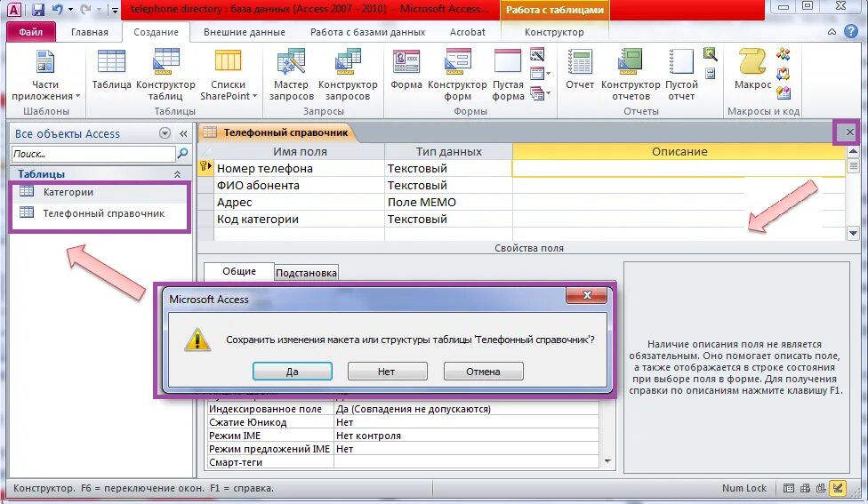Select Телефонный справочник table in navigation pane

[x=103, y=213]
